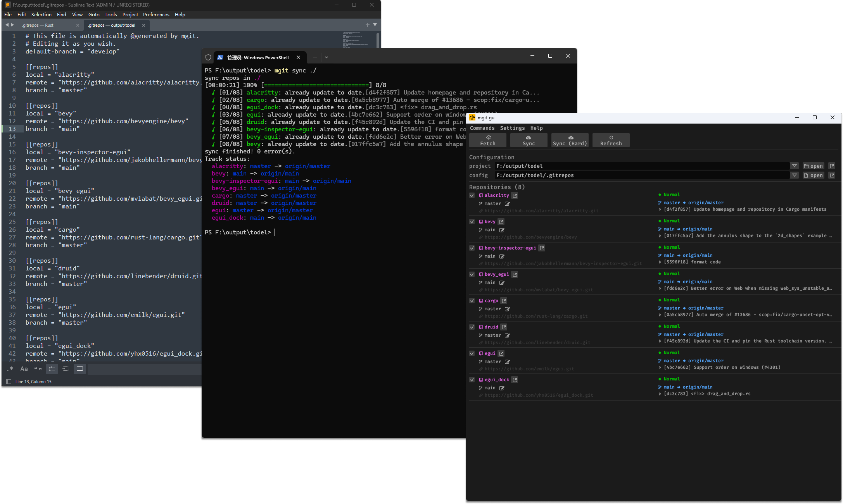This screenshot has width=843, height=504.
Task: Open alacritty repo in external window
Action: click(x=515, y=196)
